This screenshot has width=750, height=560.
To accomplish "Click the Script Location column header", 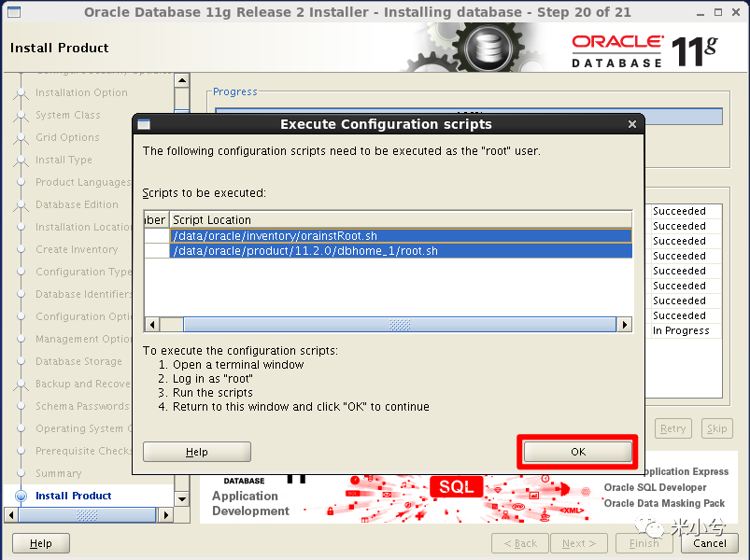I will point(401,219).
